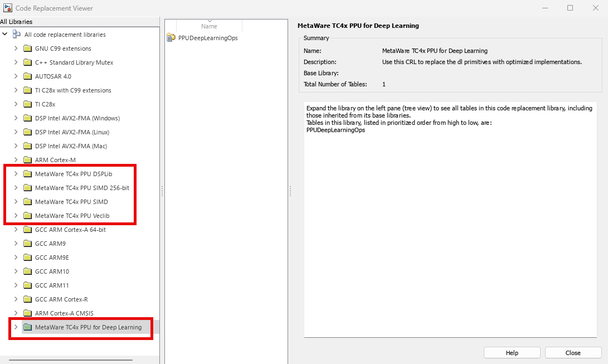Expand MetaWare TC4x PPU for Deep Learning
The width and height of the screenshot is (608, 364).
pyautogui.click(x=16, y=327)
